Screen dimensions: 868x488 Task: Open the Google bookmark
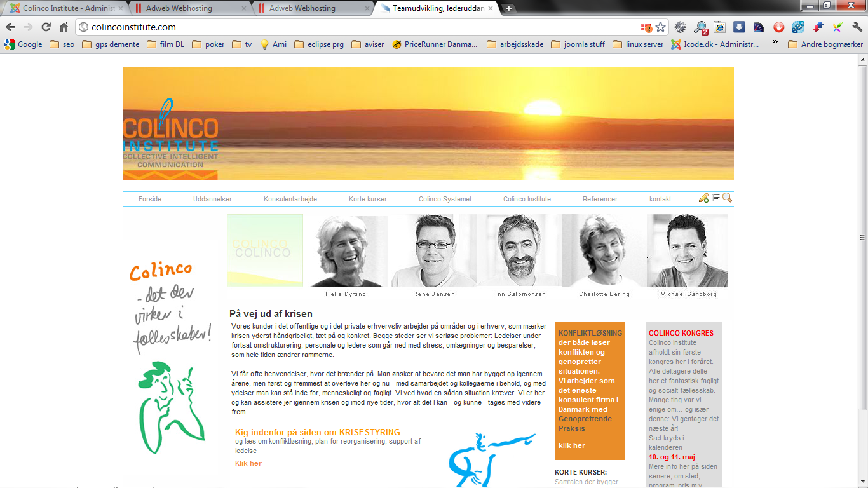click(x=23, y=44)
